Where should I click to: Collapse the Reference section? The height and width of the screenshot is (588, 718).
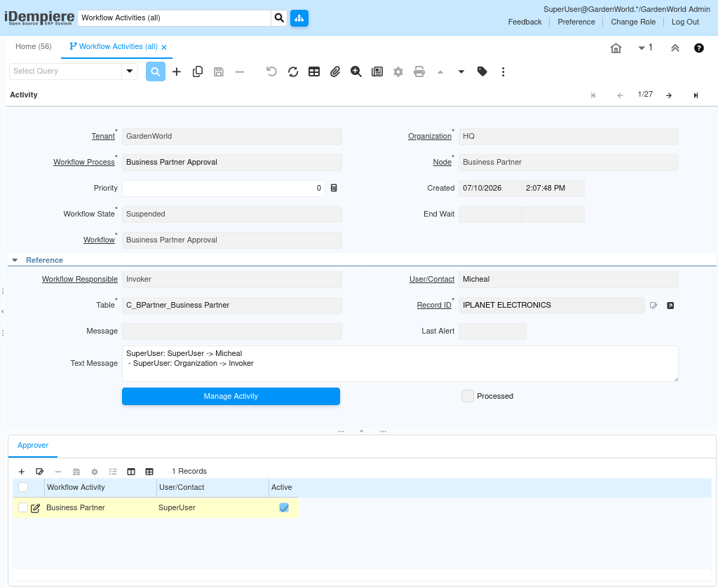(x=15, y=261)
